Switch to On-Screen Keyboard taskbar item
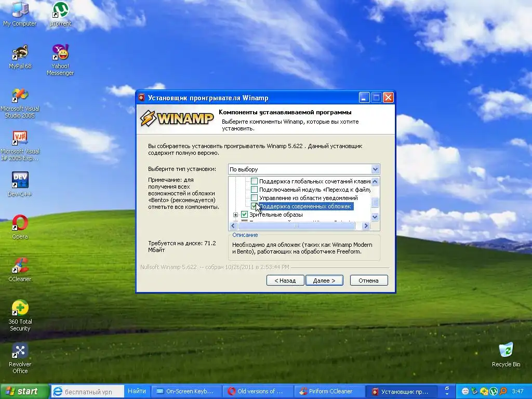The height and width of the screenshot is (399, 532). 187,392
